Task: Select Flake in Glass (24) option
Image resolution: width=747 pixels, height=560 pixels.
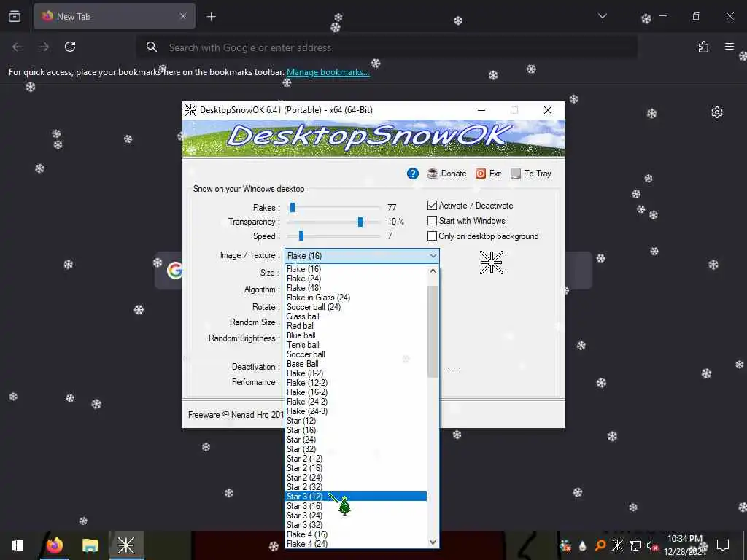Action: click(x=356, y=297)
